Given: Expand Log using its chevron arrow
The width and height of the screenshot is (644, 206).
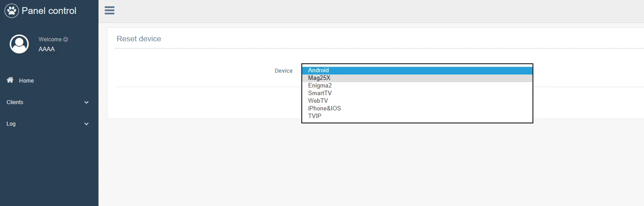Looking at the screenshot, I should 87,124.
